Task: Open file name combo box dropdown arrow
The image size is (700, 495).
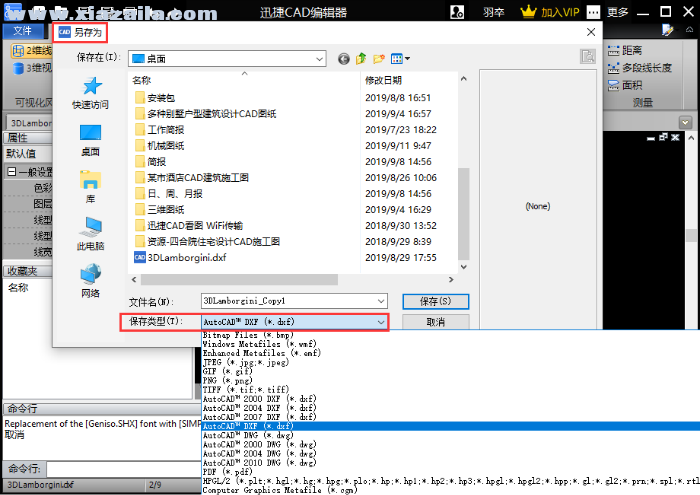Action: coord(381,301)
